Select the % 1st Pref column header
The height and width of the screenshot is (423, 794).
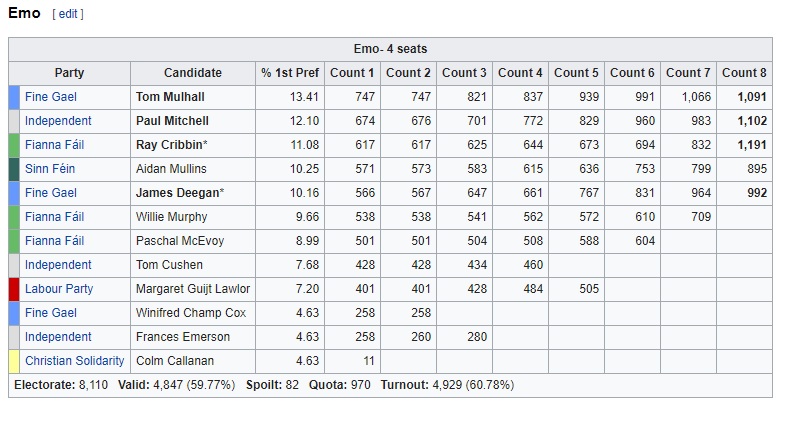[290, 73]
